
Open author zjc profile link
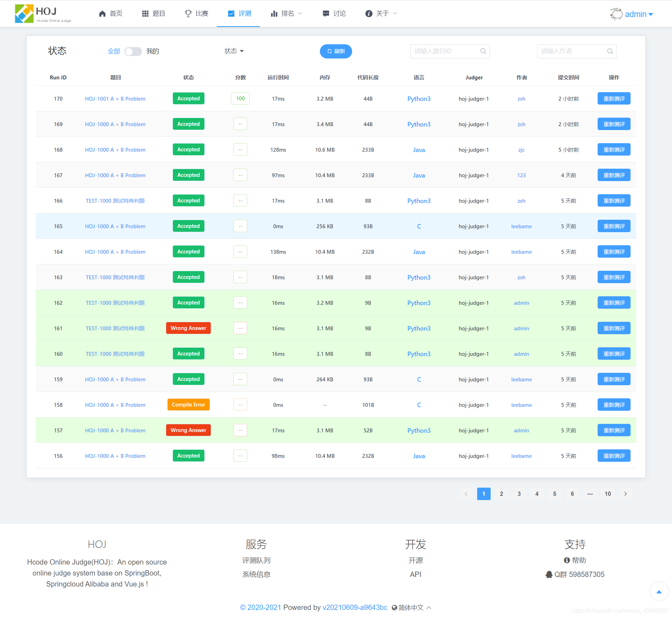pos(521,150)
